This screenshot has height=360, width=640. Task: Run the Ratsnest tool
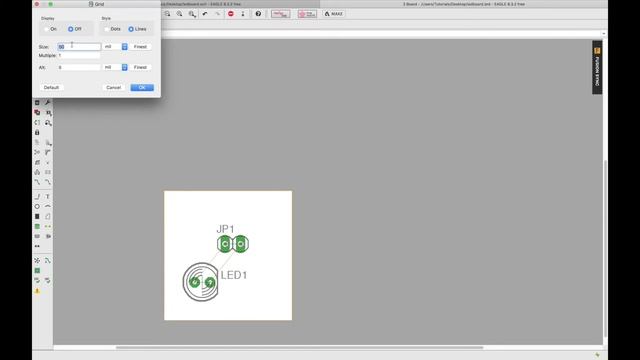click(x=37, y=260)
